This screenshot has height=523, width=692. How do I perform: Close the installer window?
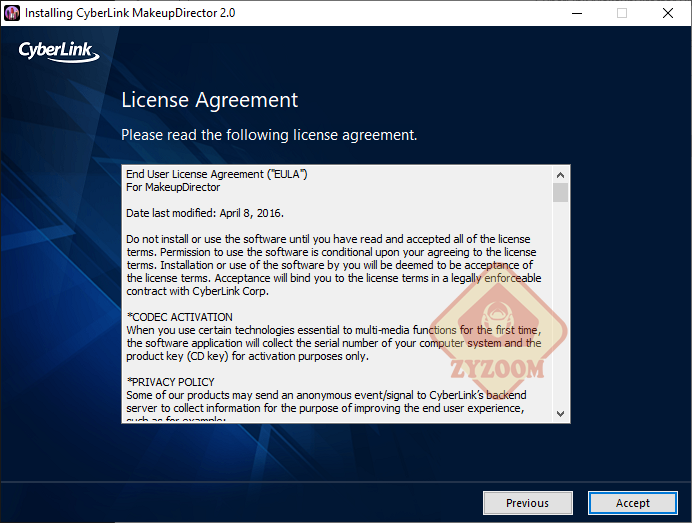[668, 13]
